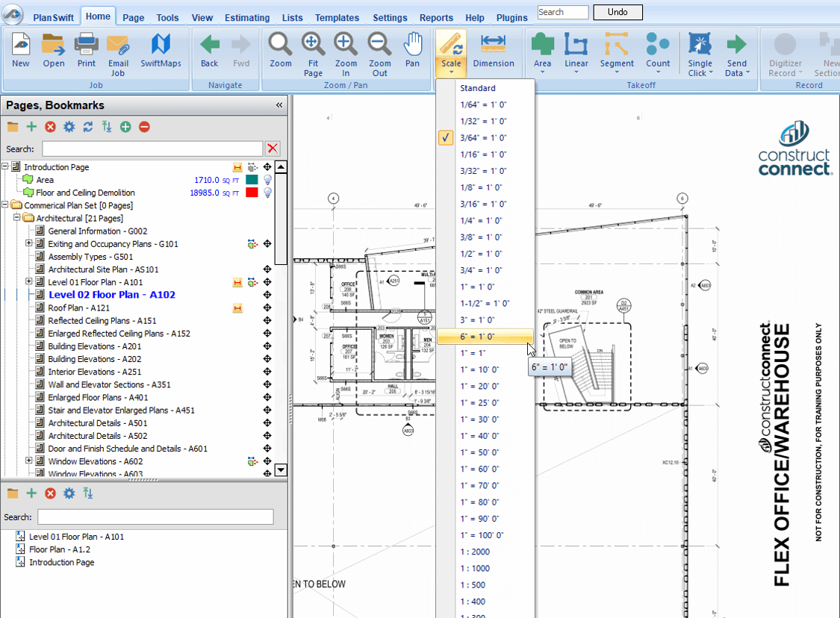The height and width of the screenshot is (618, 840).
Task: Open the Send Data dropdown arrow
Action: tap(747, 73)
